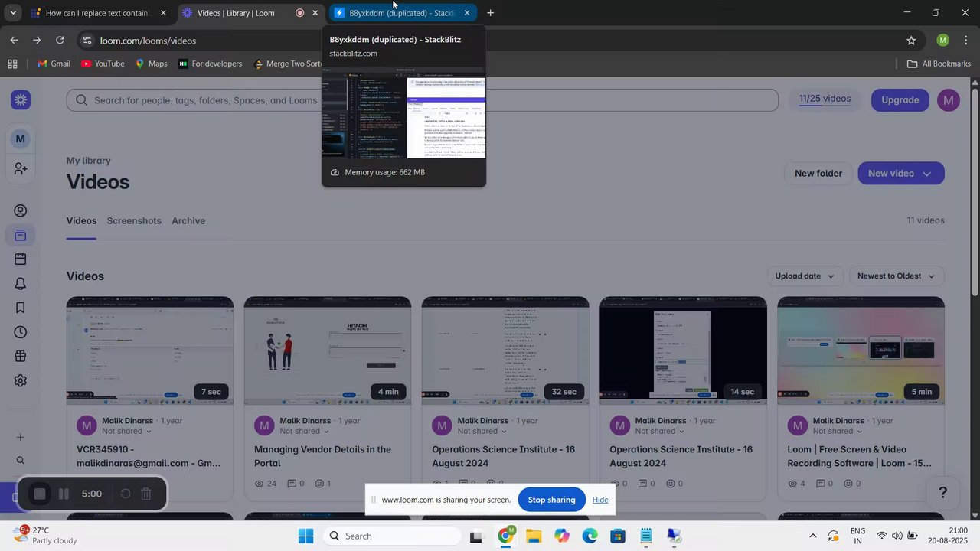
Task: Click the New folder button
Action: (818, 174)
